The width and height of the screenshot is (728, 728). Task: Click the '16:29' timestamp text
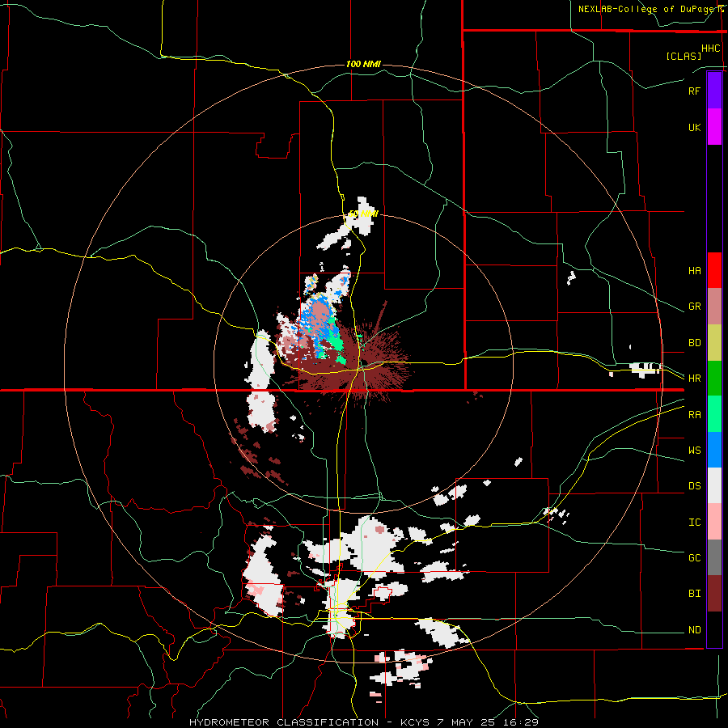coord(523,722)
